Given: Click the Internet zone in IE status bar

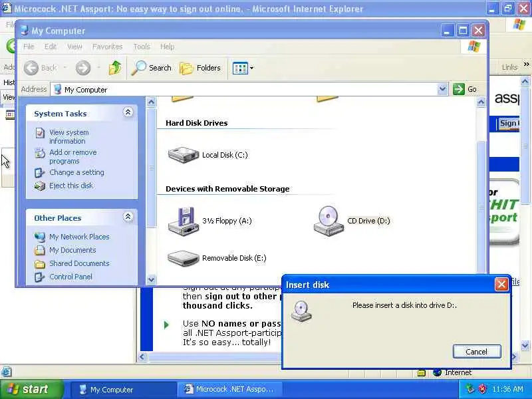Looking at the screenshot, I should (452, 372).
